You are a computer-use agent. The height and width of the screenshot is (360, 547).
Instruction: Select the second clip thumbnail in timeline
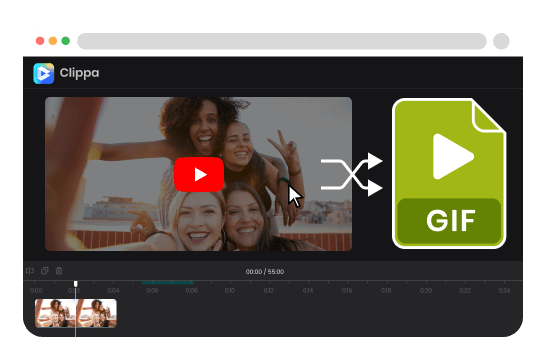point(96,313)
